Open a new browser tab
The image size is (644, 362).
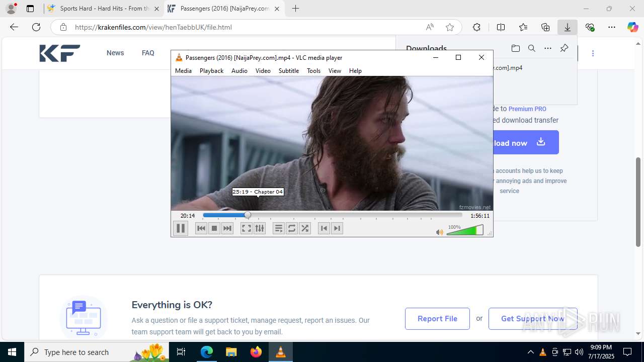pyautogui.click(x=296, y=9)
